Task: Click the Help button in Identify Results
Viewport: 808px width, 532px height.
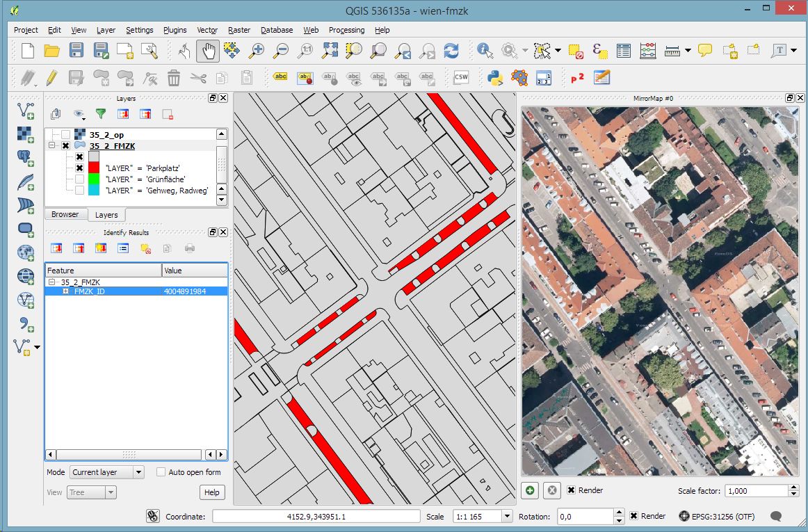Action: tap(212, 492)
